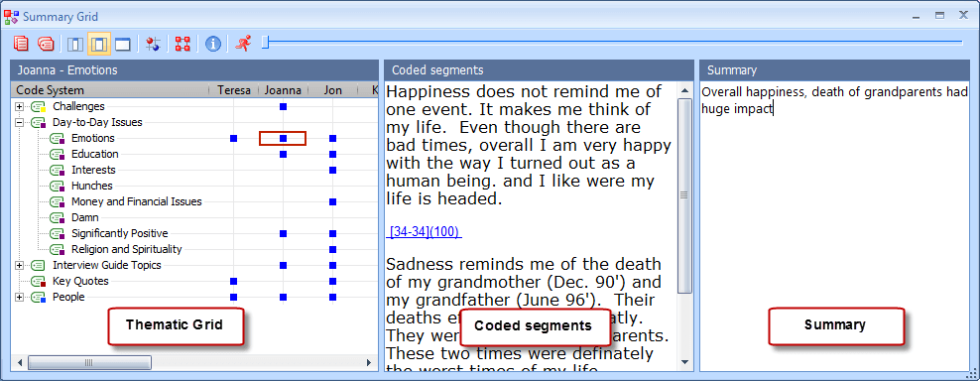Click the coded segments scroll down arrow
980x381 pixels.
[x=684, y=362]
